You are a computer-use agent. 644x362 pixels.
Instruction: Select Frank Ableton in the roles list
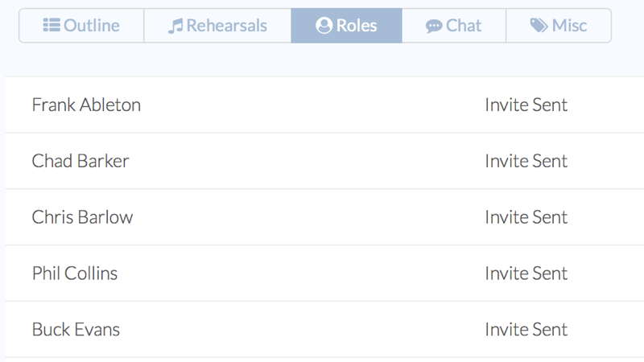coord(86,105)
